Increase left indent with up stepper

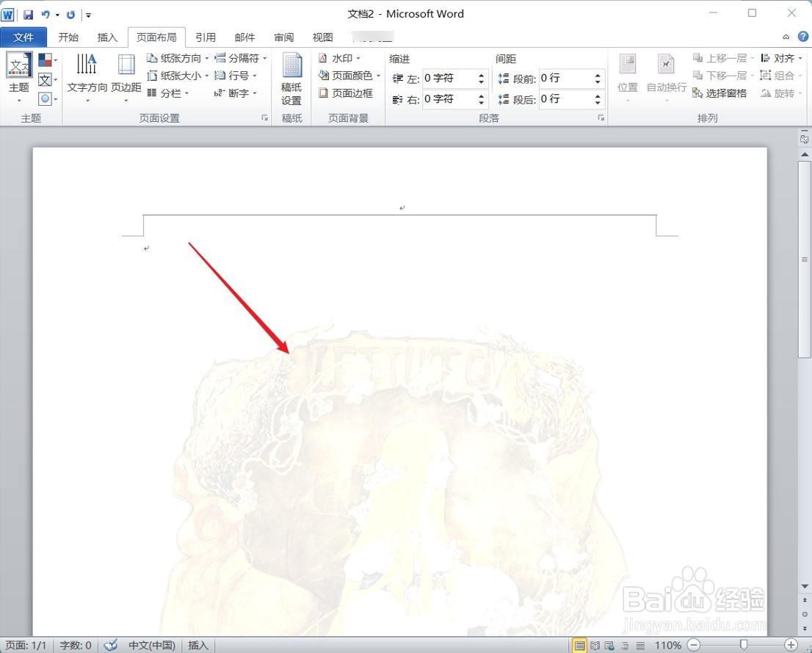click(x=482, y=75)
